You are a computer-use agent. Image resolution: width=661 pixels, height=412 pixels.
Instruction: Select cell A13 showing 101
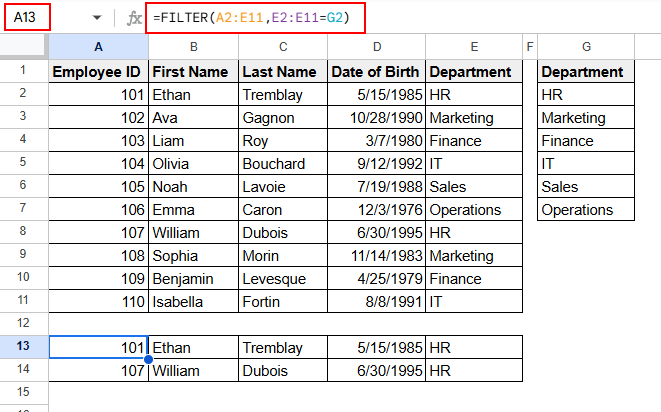(98, 348)
